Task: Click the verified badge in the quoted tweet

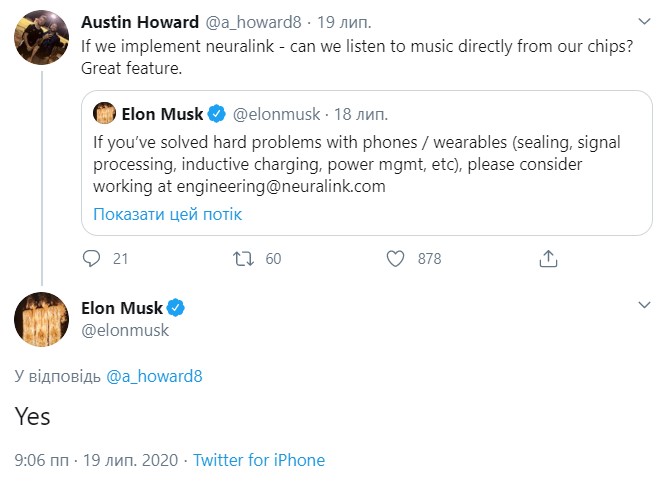Action: (218, 113)
